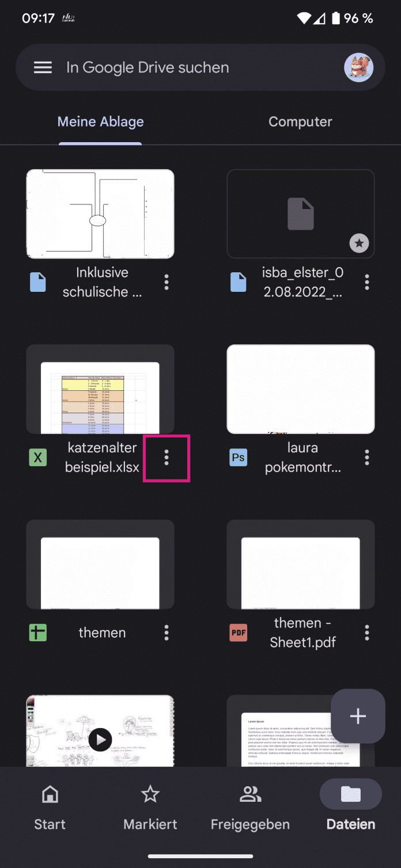Click the search field In Google Drive suchen
Viewport: 401px width, 868px height.
click(x=196, y=68)
